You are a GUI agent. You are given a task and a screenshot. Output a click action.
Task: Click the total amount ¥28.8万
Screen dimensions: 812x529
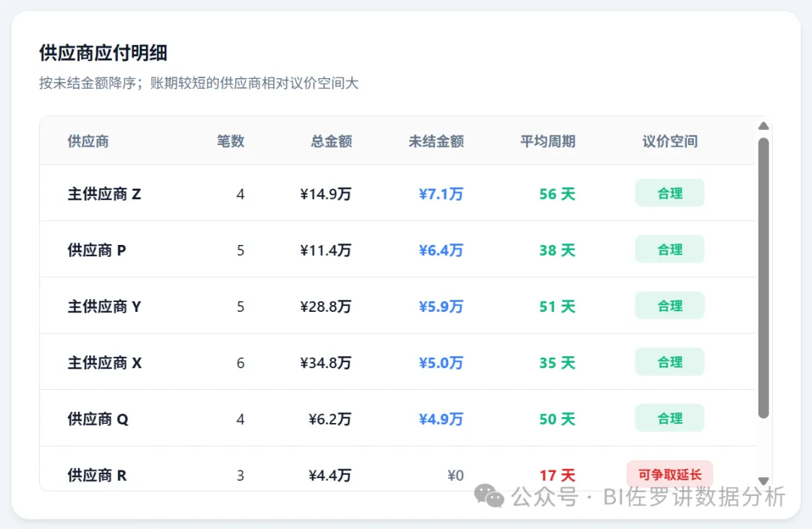tap(326, 307)
